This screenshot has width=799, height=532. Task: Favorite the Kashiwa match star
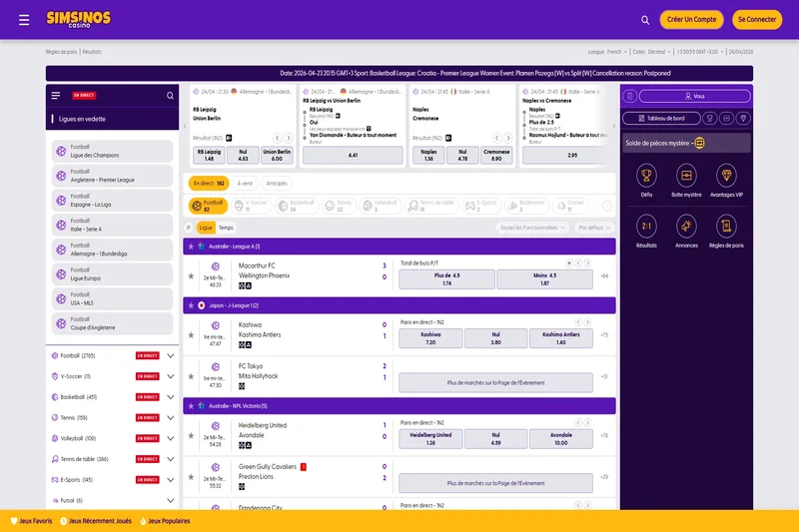tap(191, 335)
